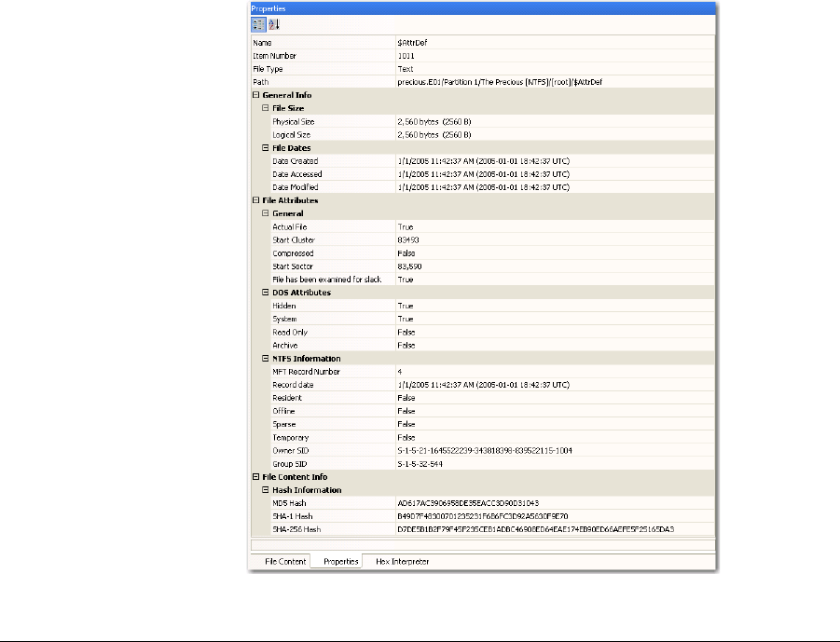
Task: Select the Start Sector value 83,556
Action: pos(410,266)
